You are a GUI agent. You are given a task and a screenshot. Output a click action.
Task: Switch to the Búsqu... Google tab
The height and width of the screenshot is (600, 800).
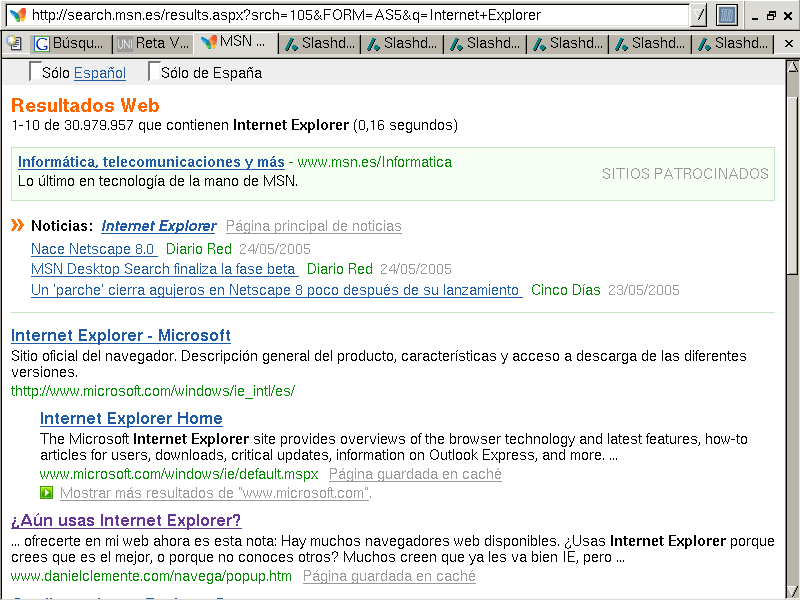71,43
